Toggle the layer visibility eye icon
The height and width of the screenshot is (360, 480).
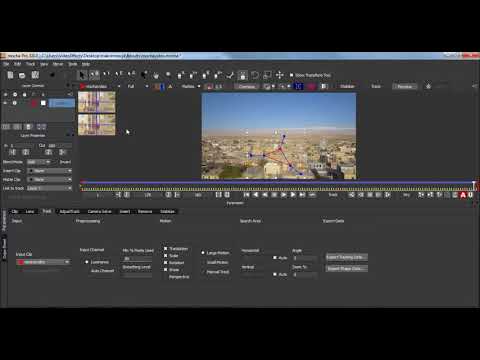tap(5, 103)
